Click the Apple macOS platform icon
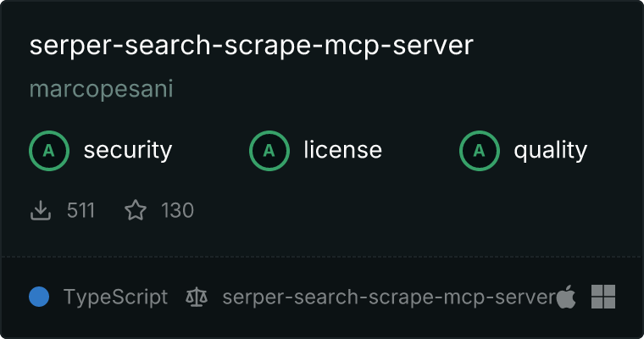The width and height of the screenshot is (644, 339). click(566, 297)
